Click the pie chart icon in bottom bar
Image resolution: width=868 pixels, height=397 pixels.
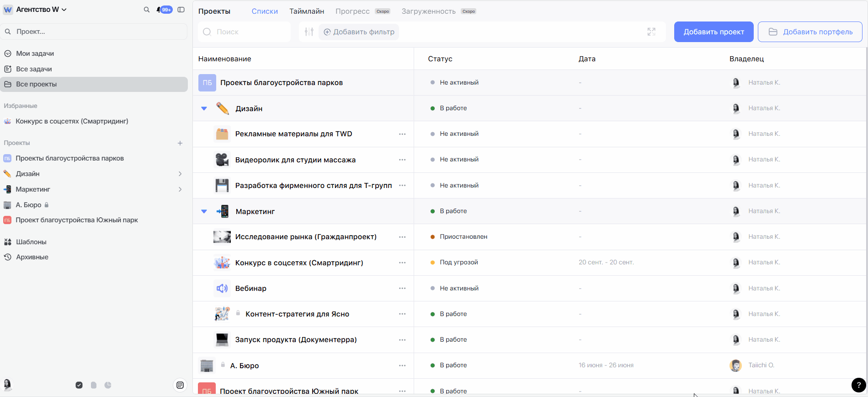pos(108,385)
